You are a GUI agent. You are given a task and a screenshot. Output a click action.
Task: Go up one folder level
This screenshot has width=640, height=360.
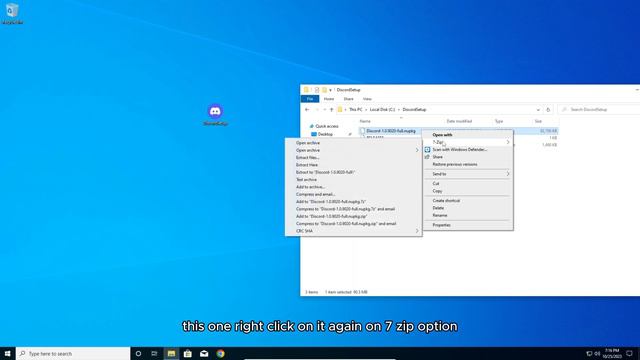331,109
